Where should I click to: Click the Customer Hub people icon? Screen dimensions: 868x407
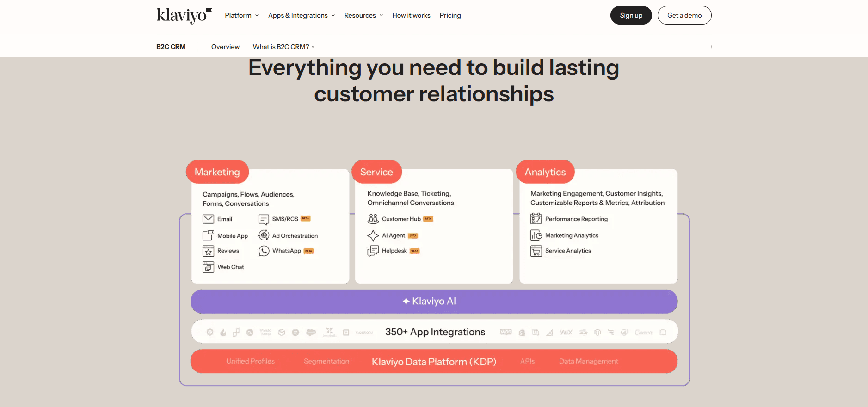pyautogui.click(x=373, y=219)
